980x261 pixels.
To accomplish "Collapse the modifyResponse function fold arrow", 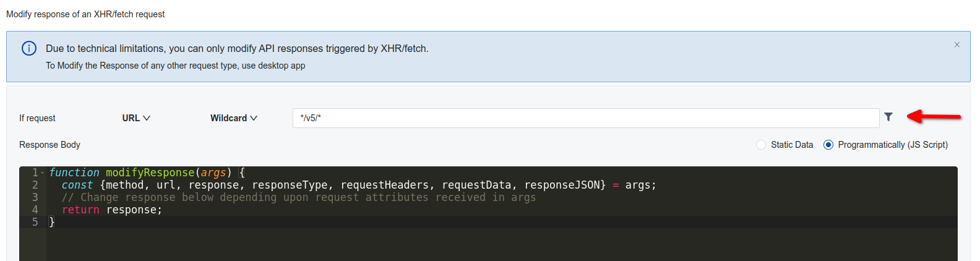I will (x=43, y=173).
